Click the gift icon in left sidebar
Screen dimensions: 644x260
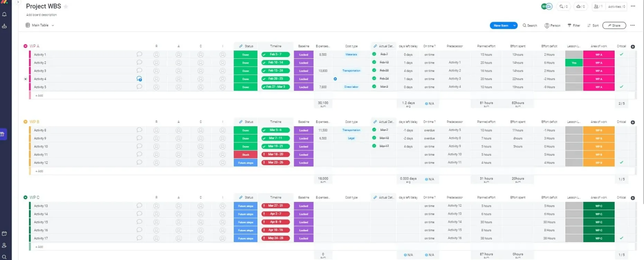click(x=2, y=134)
